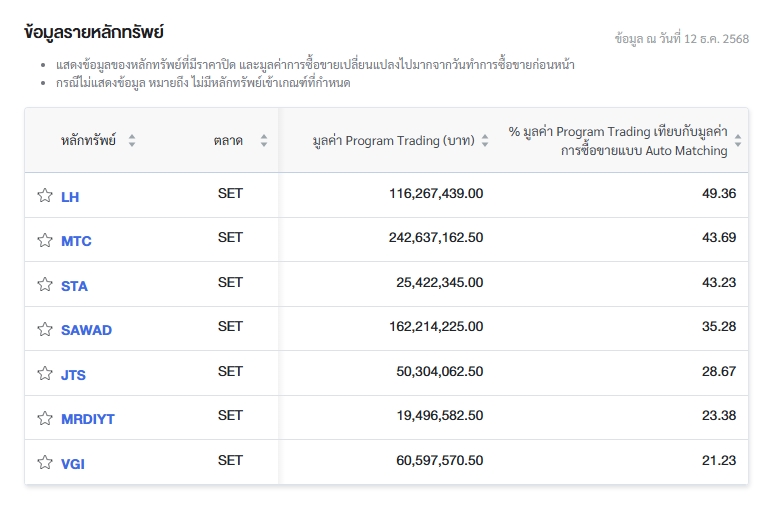Star the VGI security row
The width and height of the screenshot is (762, 506).
(44, 462)
